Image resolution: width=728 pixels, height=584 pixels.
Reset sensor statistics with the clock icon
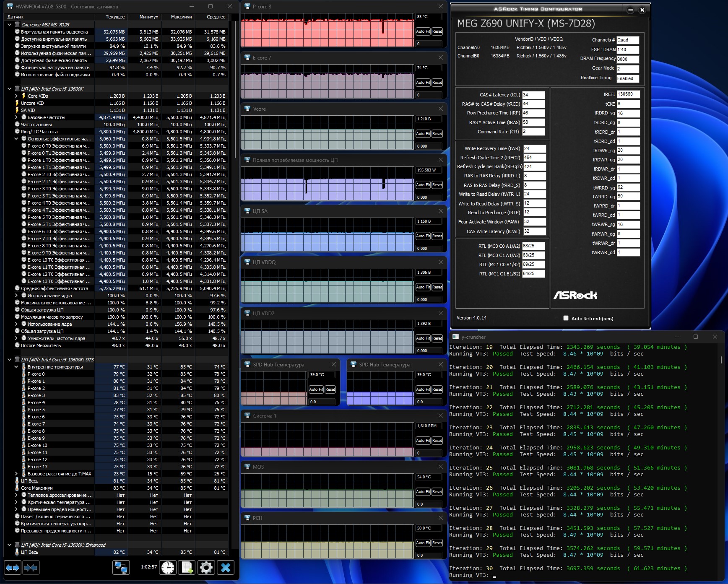tap(168, 568)
